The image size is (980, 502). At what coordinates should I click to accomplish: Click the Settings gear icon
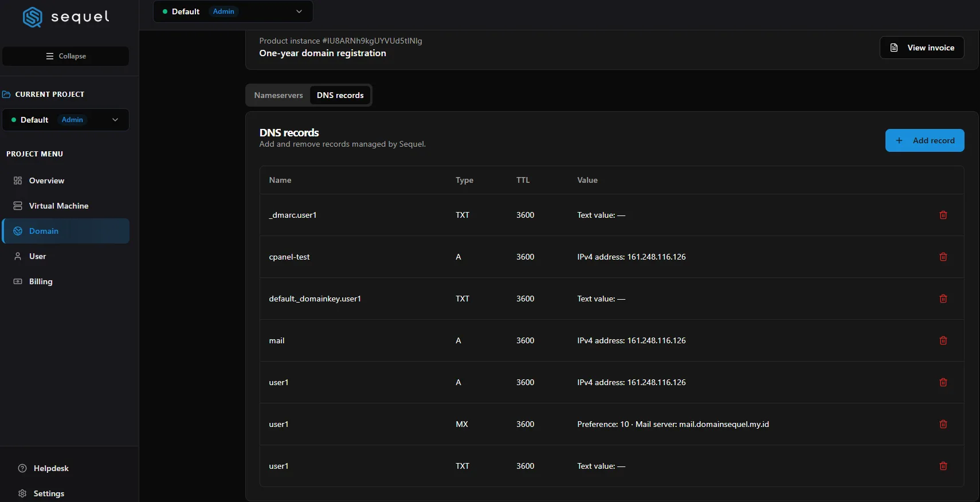tap(22, 493)
